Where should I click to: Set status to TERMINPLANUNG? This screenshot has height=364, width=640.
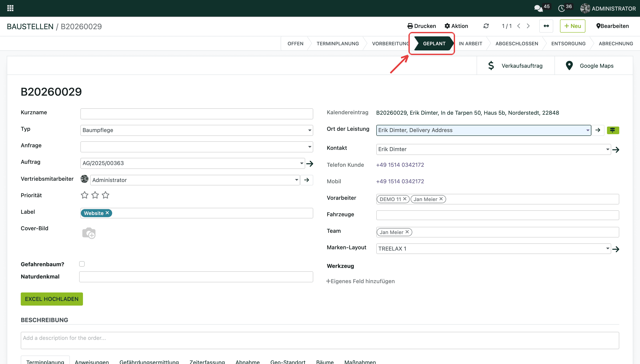[x=338, y=44]
